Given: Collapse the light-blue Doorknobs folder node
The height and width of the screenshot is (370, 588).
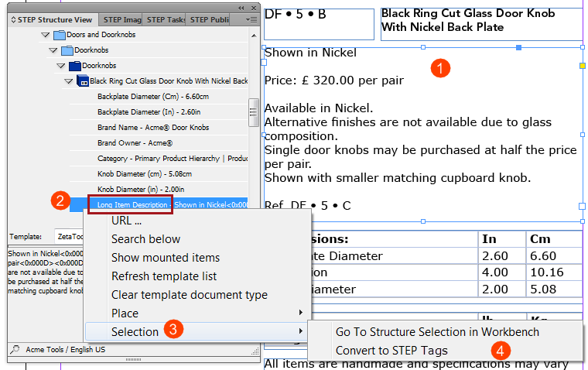Looking at the screenshot, I should pyautogui.click(x=53, y=50).
